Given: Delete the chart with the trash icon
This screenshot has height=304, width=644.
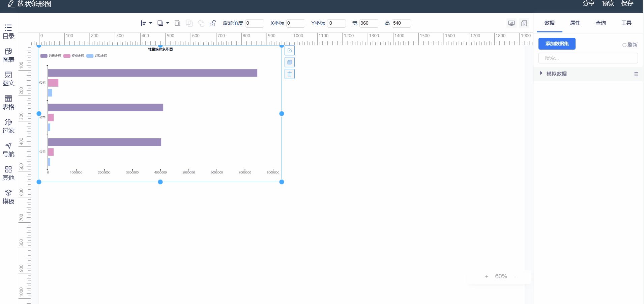Looking at the screenshot, I should coord(290,74).
